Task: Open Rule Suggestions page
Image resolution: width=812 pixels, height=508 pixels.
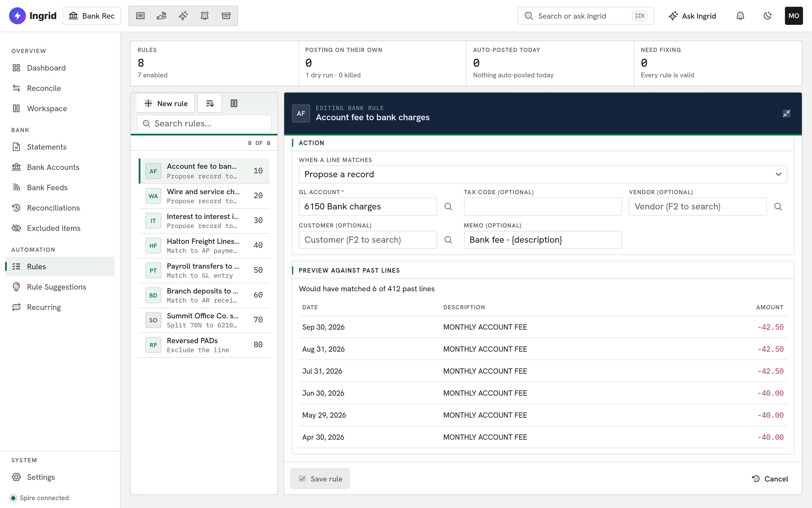Action: coord(60,287)
